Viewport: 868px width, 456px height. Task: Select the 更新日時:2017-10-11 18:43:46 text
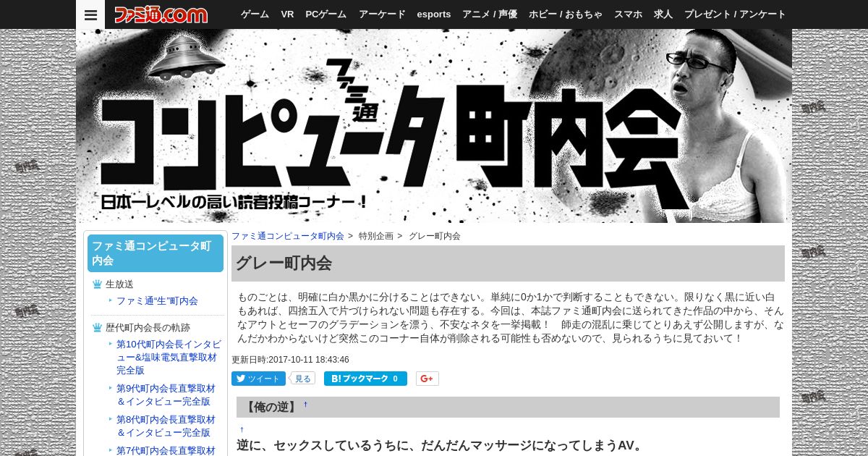coord(290,360)
